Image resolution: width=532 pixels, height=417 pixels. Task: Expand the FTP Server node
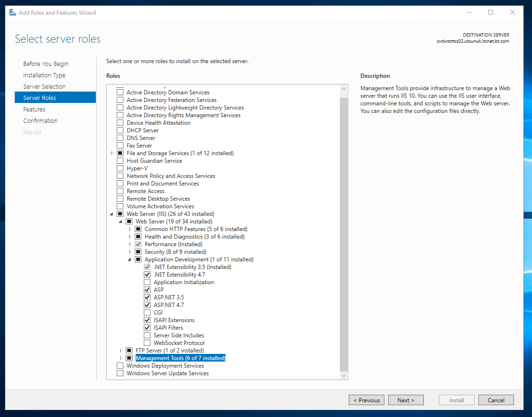click(x=121, y=351)
